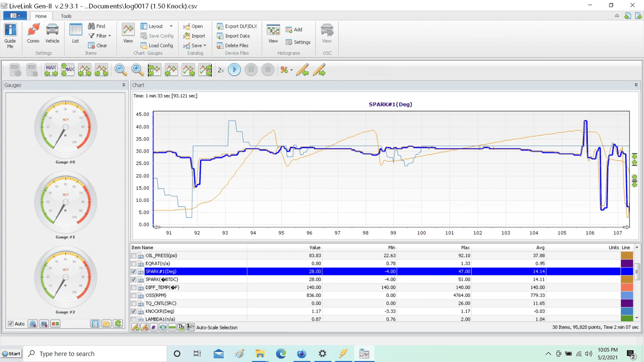
Task: Expand the Filter dropdown
Action: tap(109, 36)
